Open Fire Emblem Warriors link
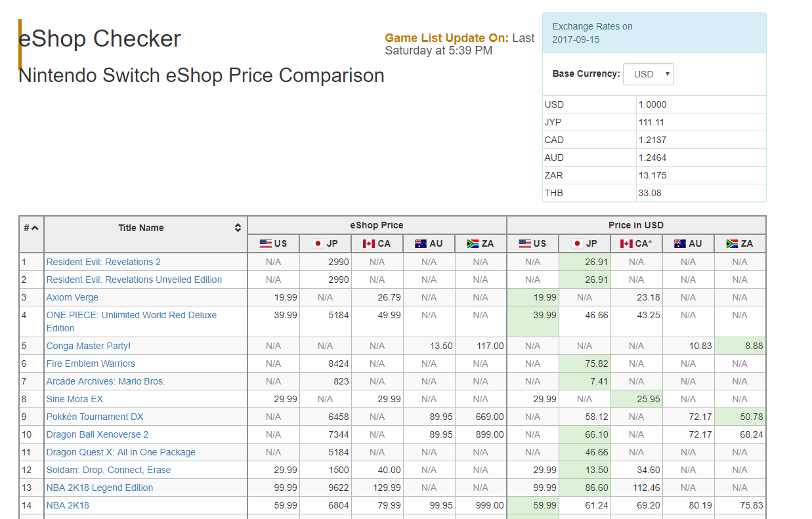The image size is (812, 519). (x=91, y=363)
